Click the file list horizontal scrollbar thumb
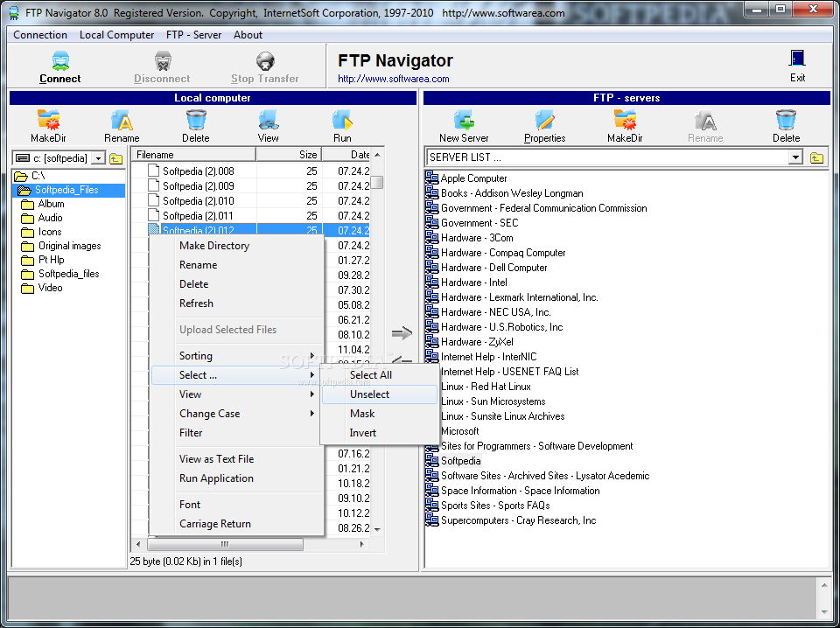The image size is (840, 628). tap(225, 545)
